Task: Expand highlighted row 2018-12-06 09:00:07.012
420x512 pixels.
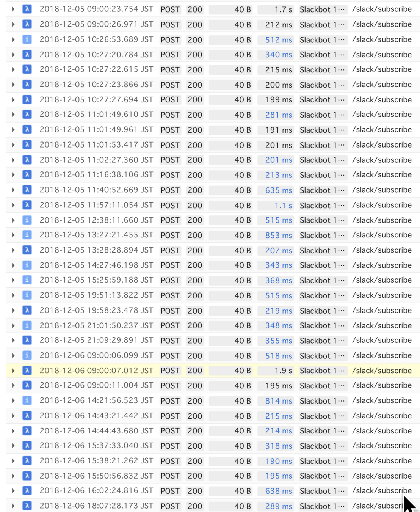Action: pyautogui.click(x=13, y=371)
